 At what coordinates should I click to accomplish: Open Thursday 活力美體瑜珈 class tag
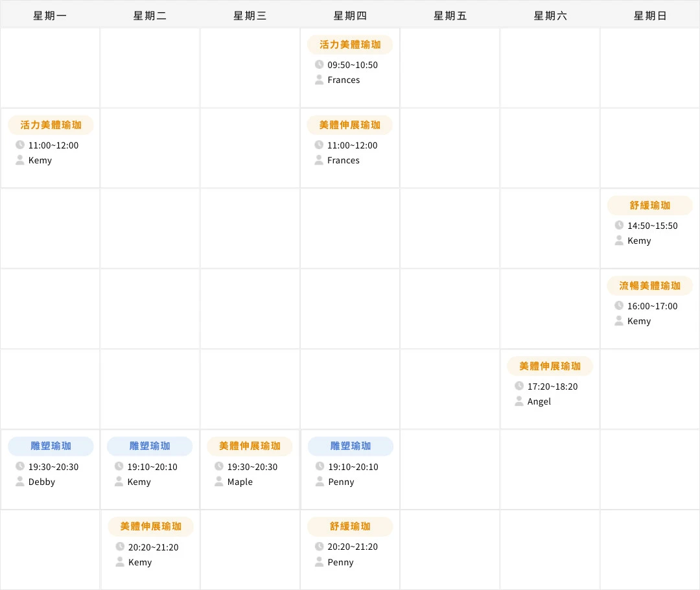click(x=350, y=45)
